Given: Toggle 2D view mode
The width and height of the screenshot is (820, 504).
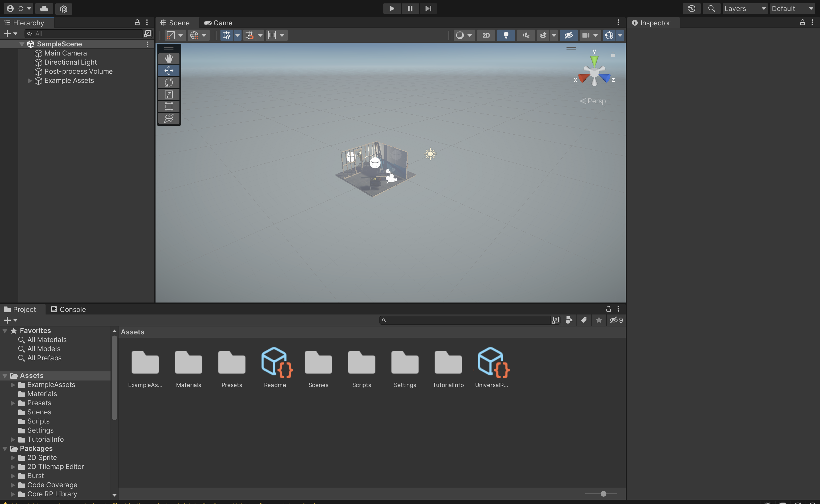Looking at the screenshot, I should click(486, 35).
